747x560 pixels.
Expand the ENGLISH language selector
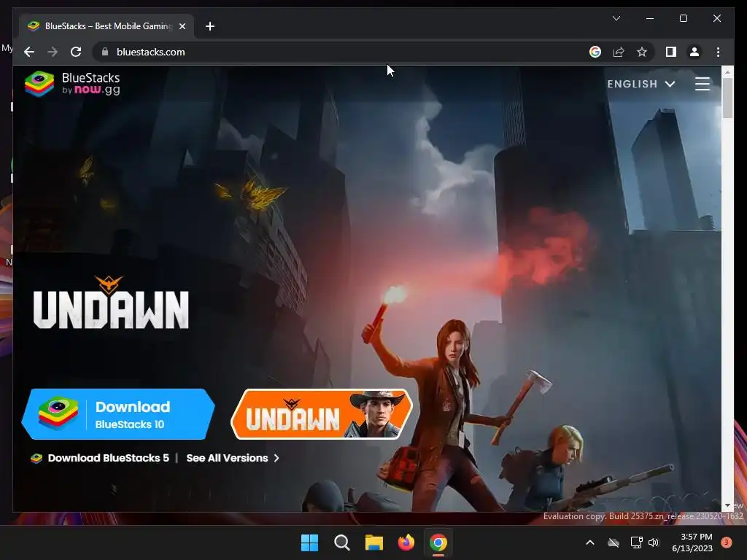pos(641,84)
